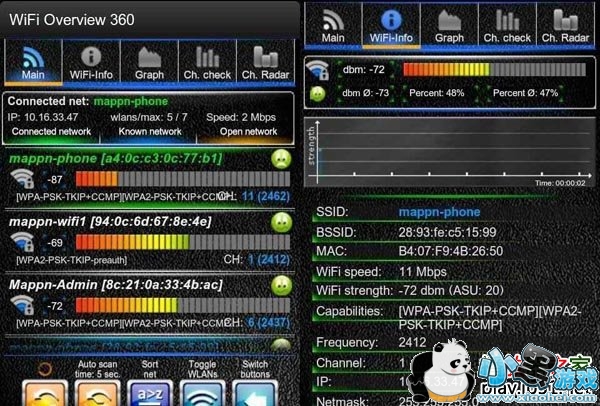600x406 pixels.
Task: Click the Switch buttons arrow icon
Action: [x=255, y=392]
